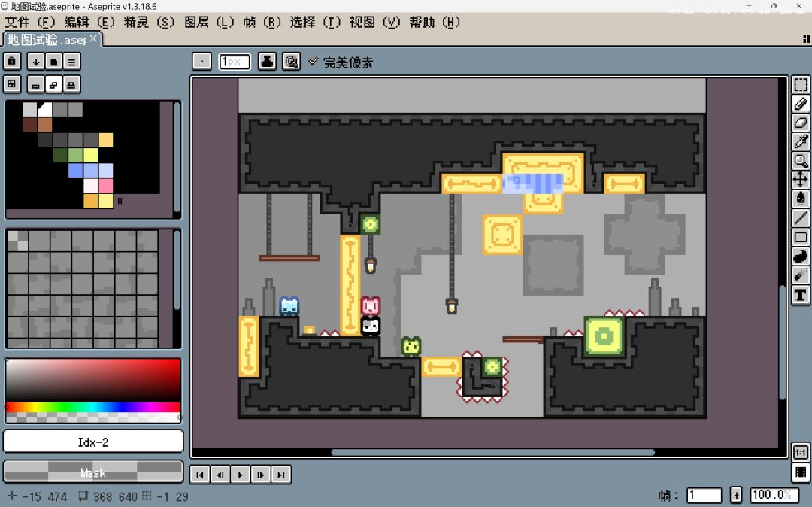Choose the Line tool
This screenshot has width=812, height=507.
tap(801, 218)
